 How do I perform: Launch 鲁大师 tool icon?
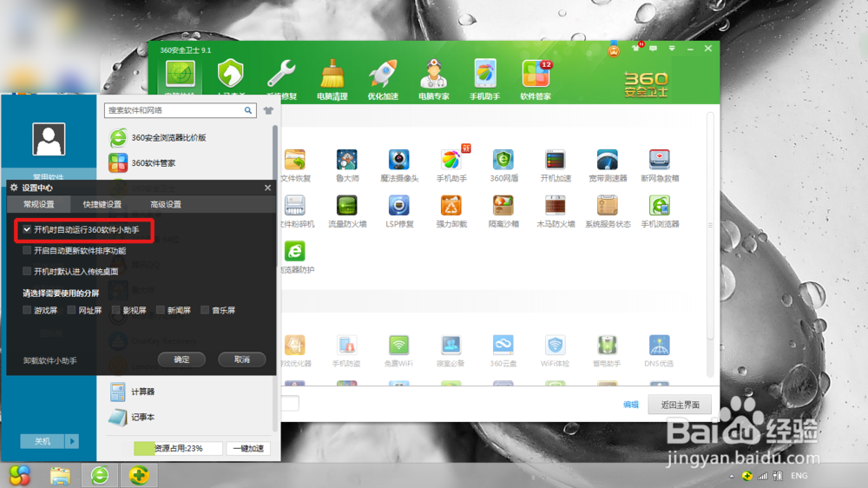pos(347,166)
